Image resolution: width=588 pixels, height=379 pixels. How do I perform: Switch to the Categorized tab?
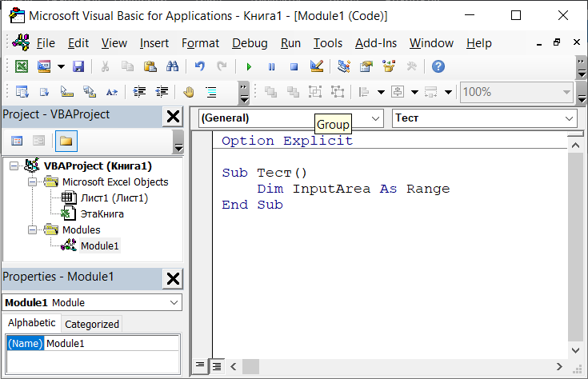tap(92, 325)
